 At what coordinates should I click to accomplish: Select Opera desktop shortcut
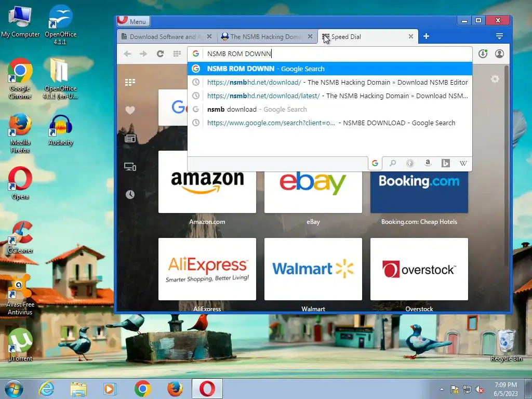[x=20, y=183]
